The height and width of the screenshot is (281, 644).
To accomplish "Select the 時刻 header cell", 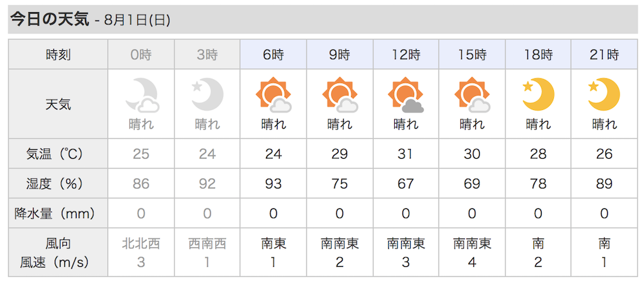I will coord(59,55).
